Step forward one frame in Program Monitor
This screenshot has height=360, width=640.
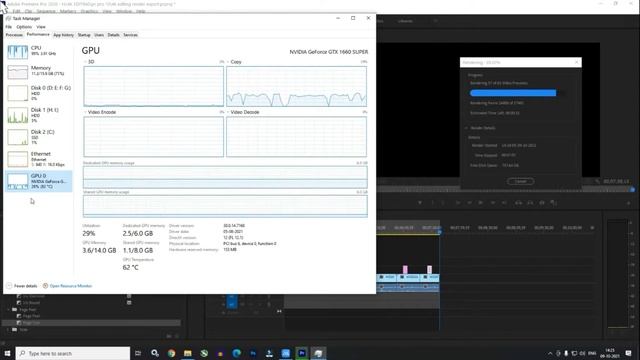click(493, 202)
